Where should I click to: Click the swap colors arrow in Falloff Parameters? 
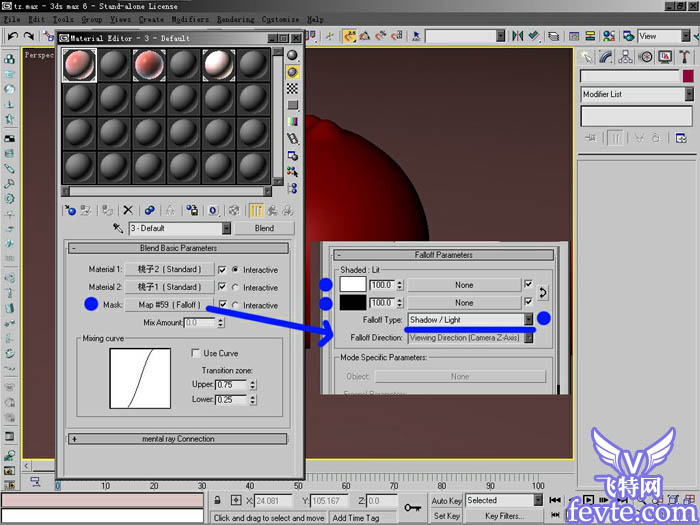click(543, 293)
